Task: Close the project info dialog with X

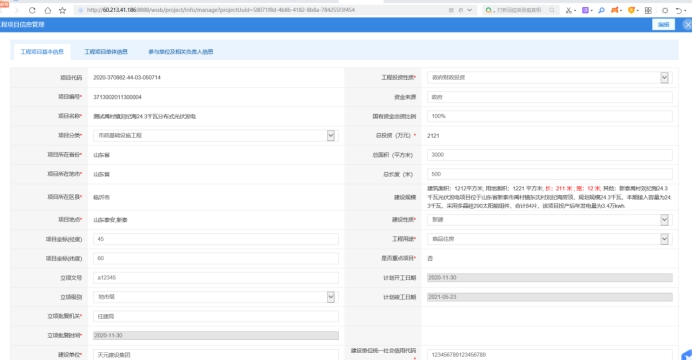Action: pos(687,25)
